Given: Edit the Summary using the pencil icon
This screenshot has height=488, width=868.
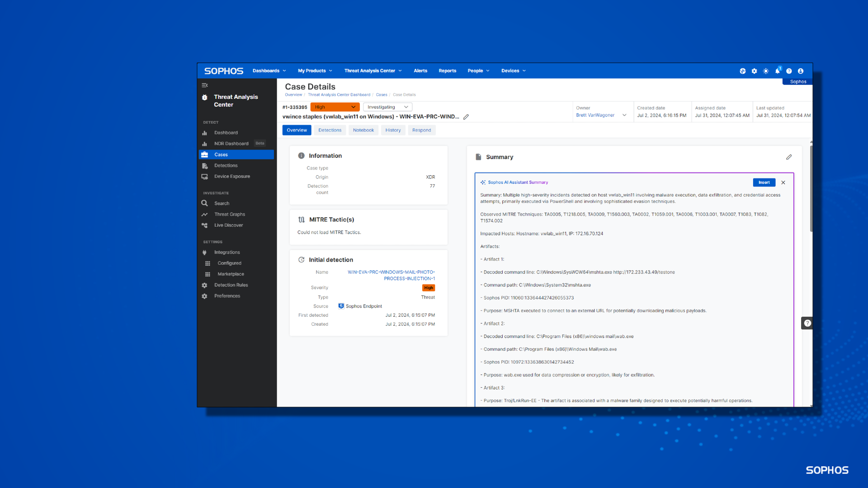Looking at the screenshot, I should [x=789, y=157].
